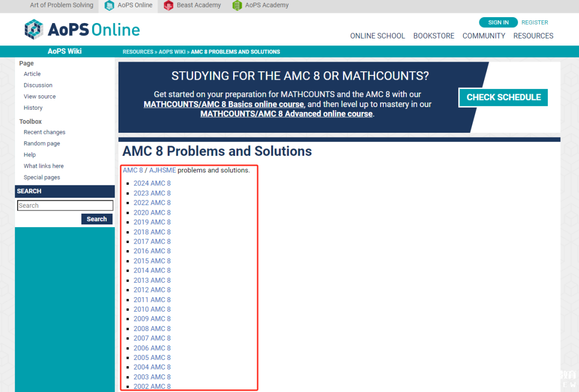The image size is (579, 392).
Task: Click the AoPS Academy green icon
Action: (x=237, y=5)
